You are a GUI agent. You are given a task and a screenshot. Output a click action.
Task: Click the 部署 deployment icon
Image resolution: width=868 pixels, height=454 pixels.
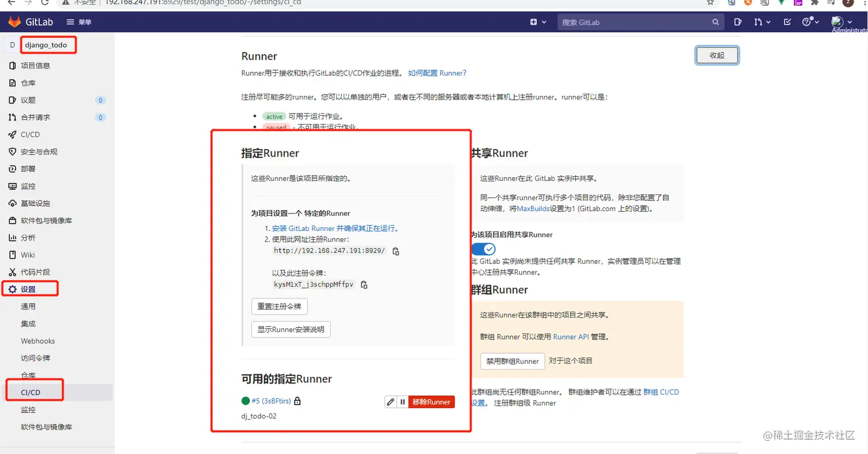13,169
